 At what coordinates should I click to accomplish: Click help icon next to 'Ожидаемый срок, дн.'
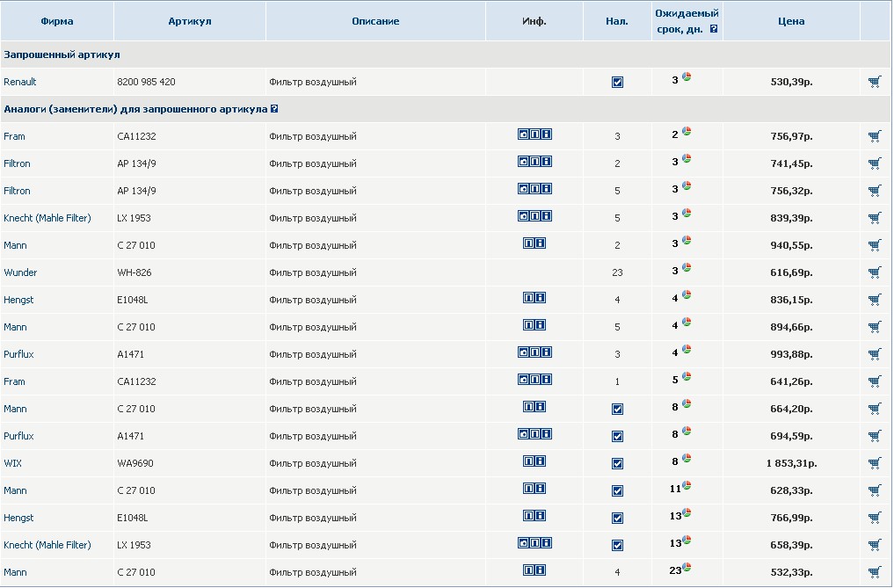tap(714, 28)
